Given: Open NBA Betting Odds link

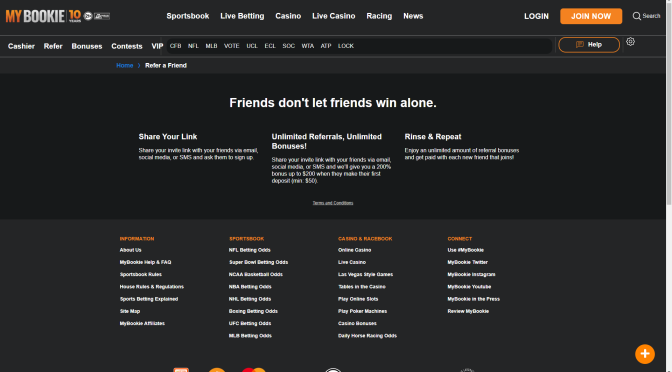Looking at the screenshot, I should pyautogui.click(x=250, y=287).
